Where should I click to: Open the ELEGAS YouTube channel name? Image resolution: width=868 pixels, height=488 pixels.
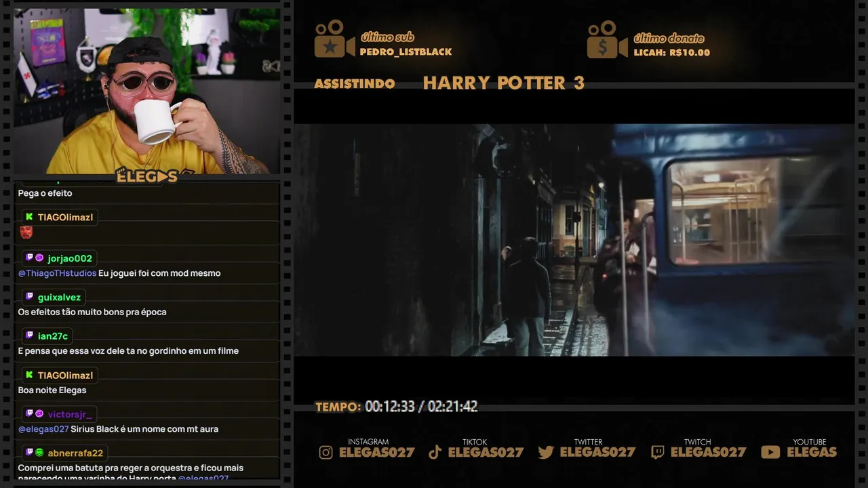812,453
